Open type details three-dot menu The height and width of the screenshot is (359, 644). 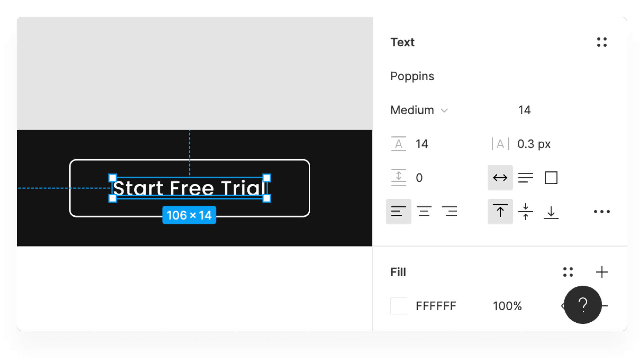tap(602, 212)
